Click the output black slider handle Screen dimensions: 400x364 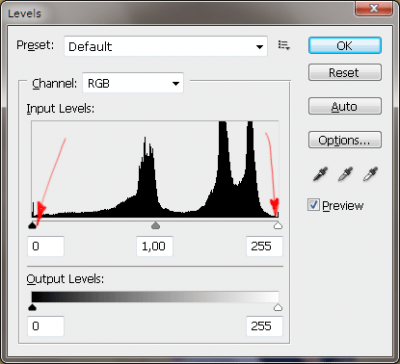pos(32,307)
